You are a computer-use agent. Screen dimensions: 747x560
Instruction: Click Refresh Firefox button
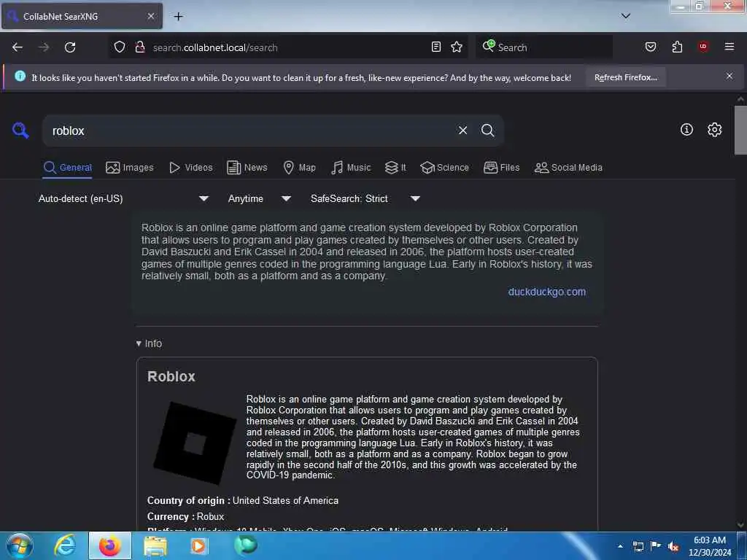click(x=625, y=77)
